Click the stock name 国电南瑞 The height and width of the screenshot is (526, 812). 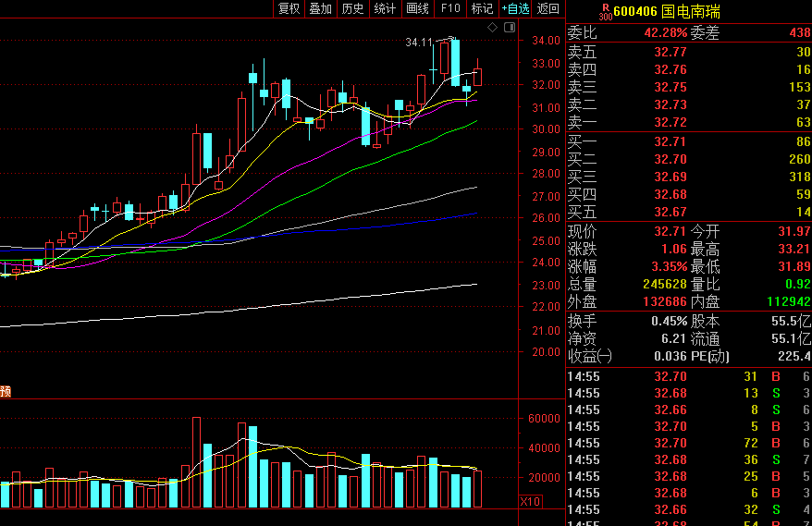[693, 11]
